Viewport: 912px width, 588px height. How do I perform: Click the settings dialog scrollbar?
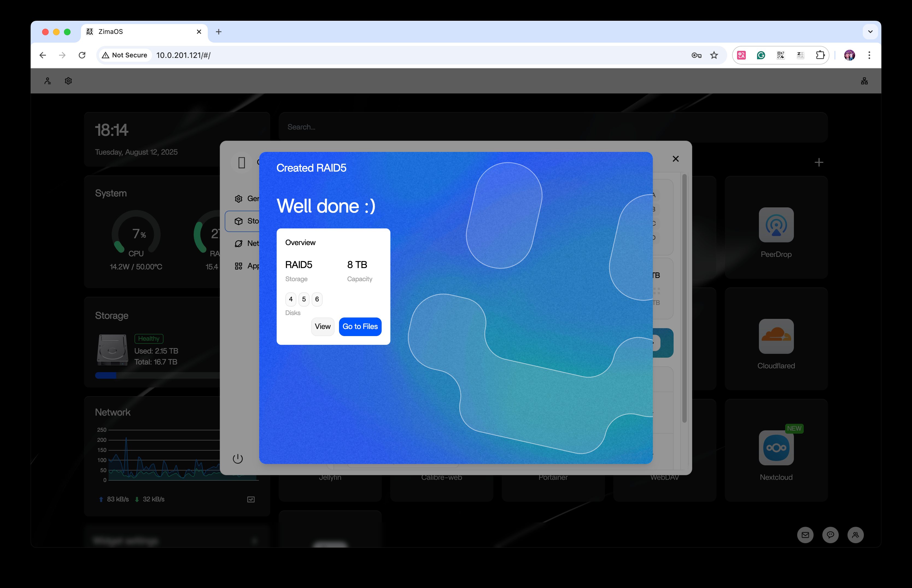pos(684,298)
